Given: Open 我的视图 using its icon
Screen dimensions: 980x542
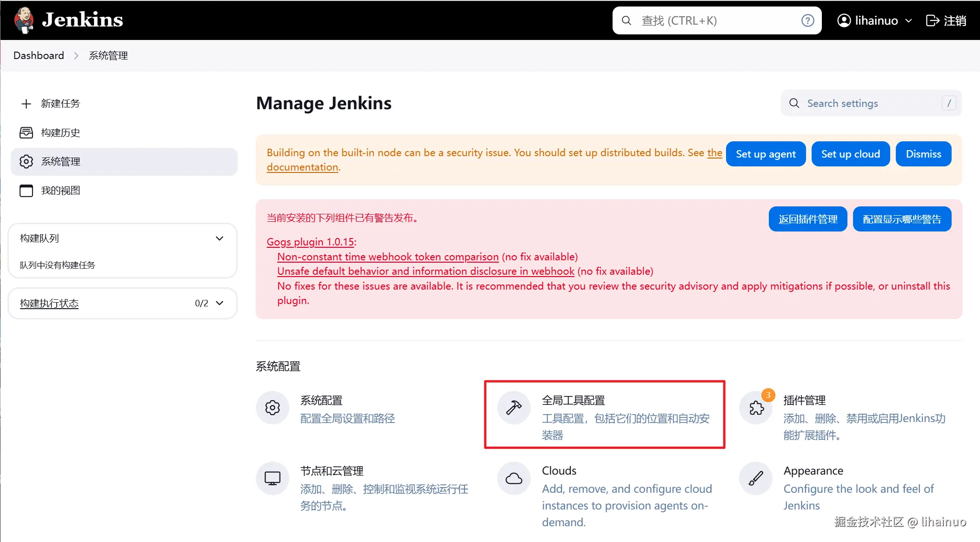Looking at the screenshot, I should [26, 191].
